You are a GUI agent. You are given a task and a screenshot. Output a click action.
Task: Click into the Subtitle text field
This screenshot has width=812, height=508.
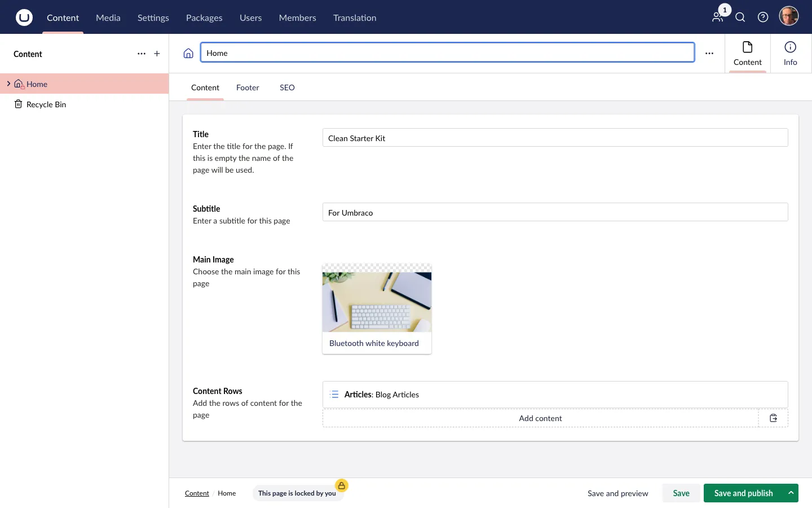point(555,212)
